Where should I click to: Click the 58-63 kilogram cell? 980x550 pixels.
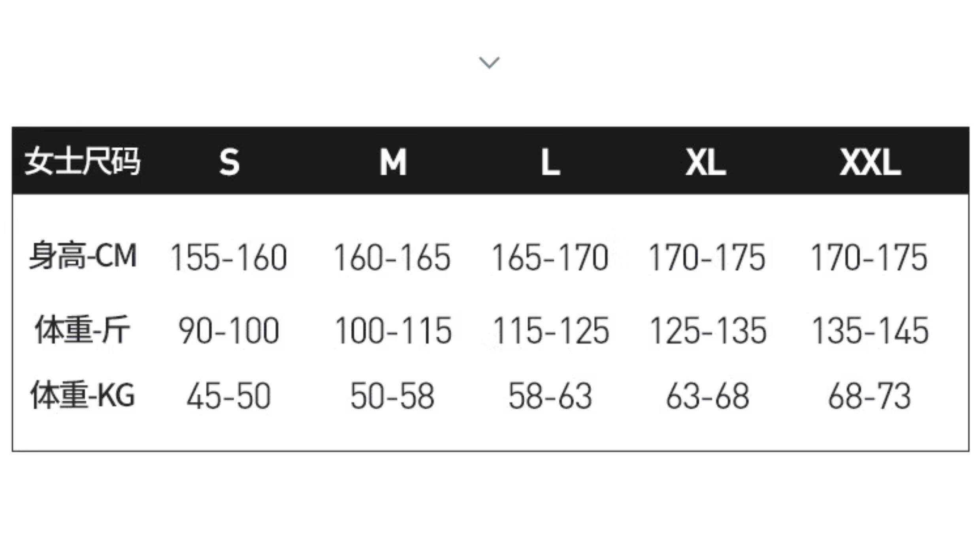(550, 396)
